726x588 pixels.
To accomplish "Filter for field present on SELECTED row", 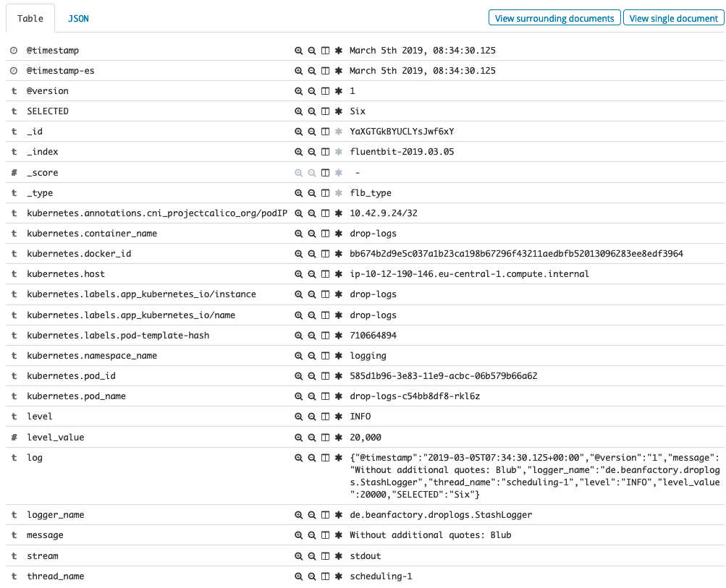I will click(x=339, y=111).
